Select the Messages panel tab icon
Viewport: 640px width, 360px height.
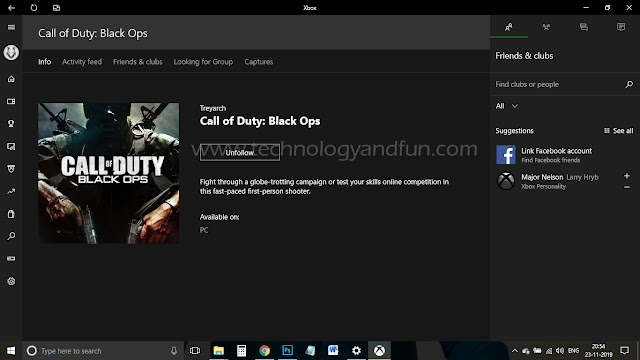[584, 27]
